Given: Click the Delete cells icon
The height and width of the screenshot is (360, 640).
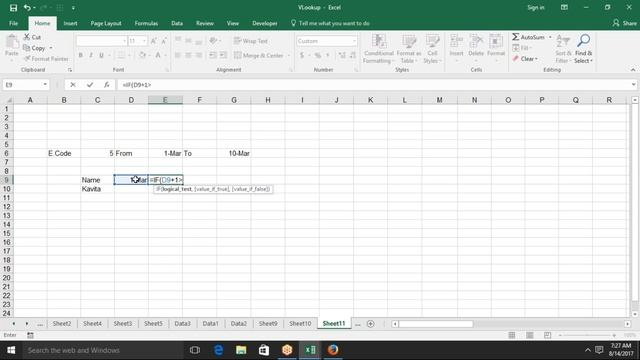Looking at the screenshot, I should (x=476, y=41).
